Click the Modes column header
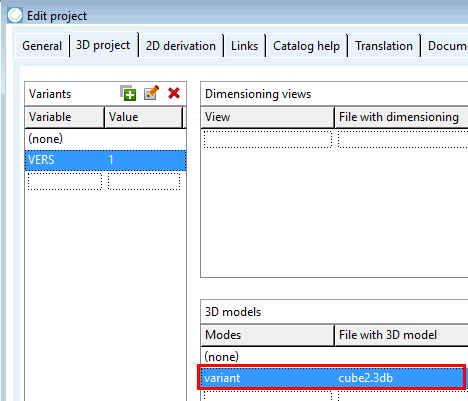468x401 pixels. (267, 335)
